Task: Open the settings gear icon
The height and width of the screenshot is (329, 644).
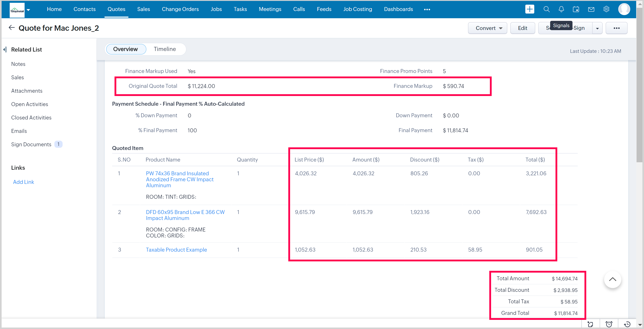Action: tap(606, 9)
